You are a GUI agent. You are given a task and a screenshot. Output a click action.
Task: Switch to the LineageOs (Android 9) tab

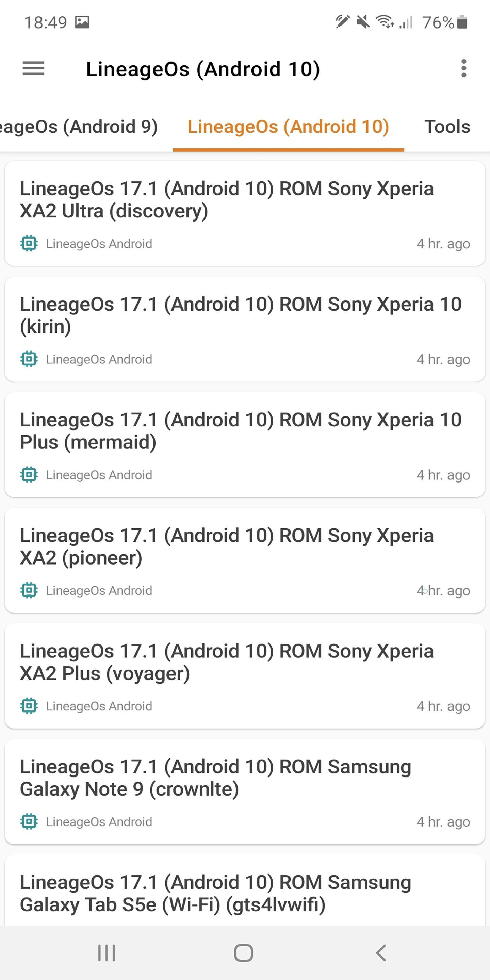[78, 127]
